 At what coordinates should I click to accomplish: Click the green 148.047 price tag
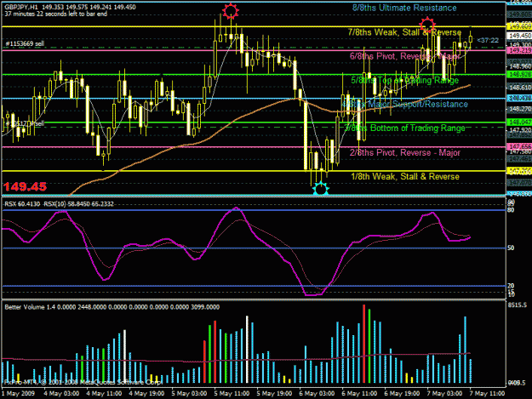tap(519, 122)
